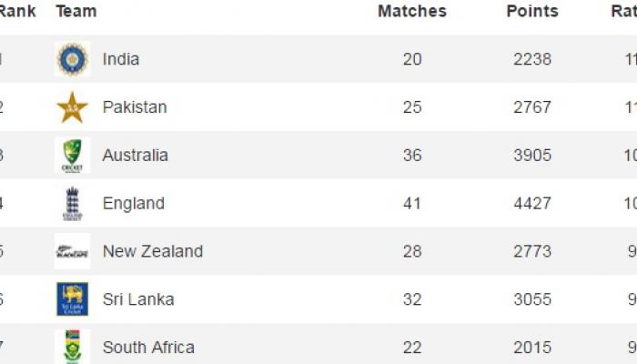Select the England team name

click(133, 204)
